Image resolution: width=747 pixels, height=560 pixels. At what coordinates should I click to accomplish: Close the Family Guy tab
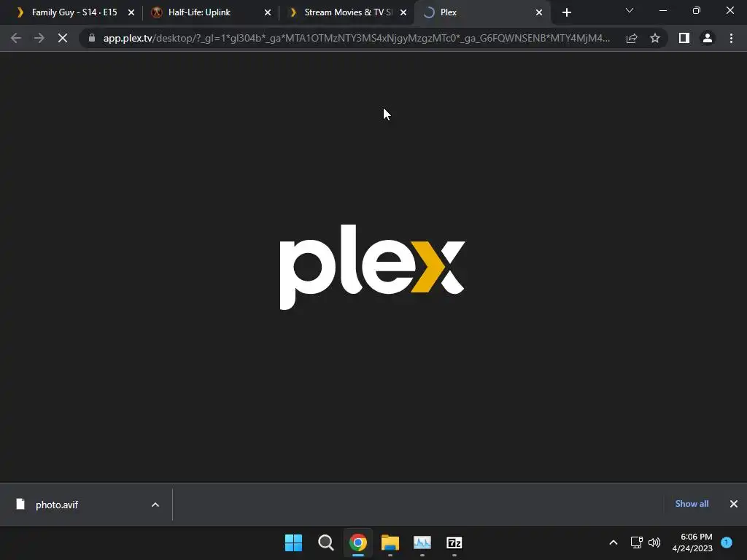pyautogui.click(x=131, y=13)
